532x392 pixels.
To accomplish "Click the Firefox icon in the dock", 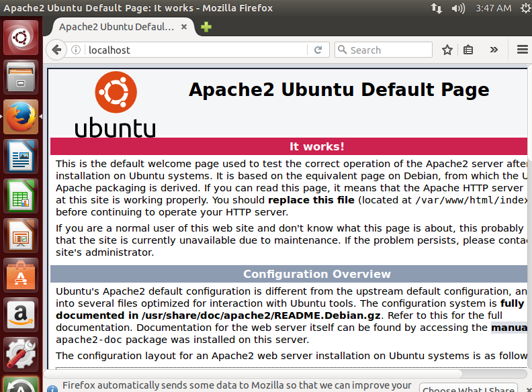I will tap(21, 117).
